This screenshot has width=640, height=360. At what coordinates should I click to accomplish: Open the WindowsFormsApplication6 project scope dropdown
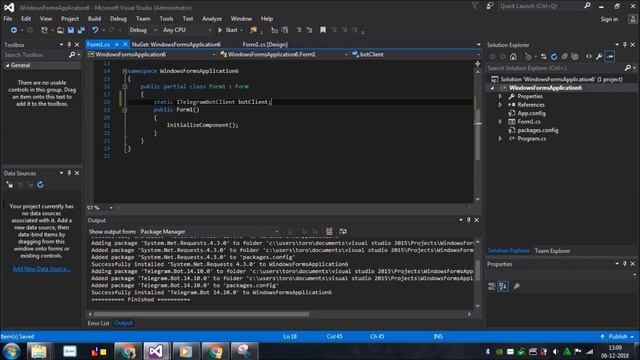151,54
